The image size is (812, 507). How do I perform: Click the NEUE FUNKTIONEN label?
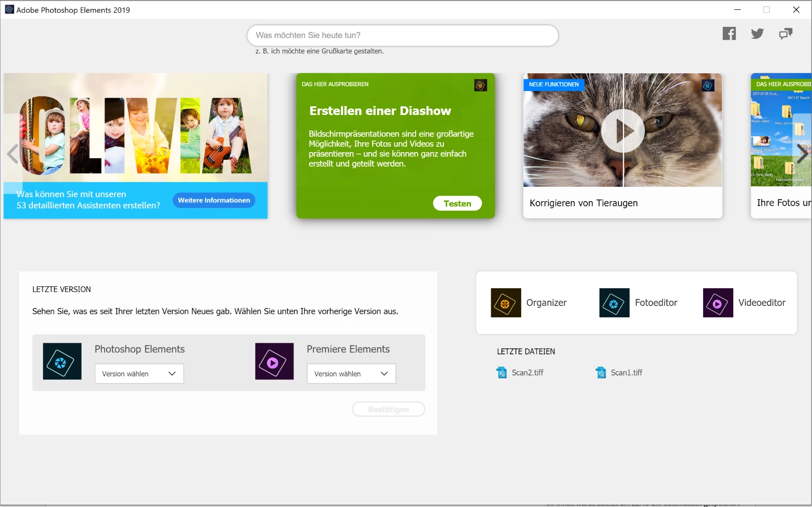click(x=554, y=84)
